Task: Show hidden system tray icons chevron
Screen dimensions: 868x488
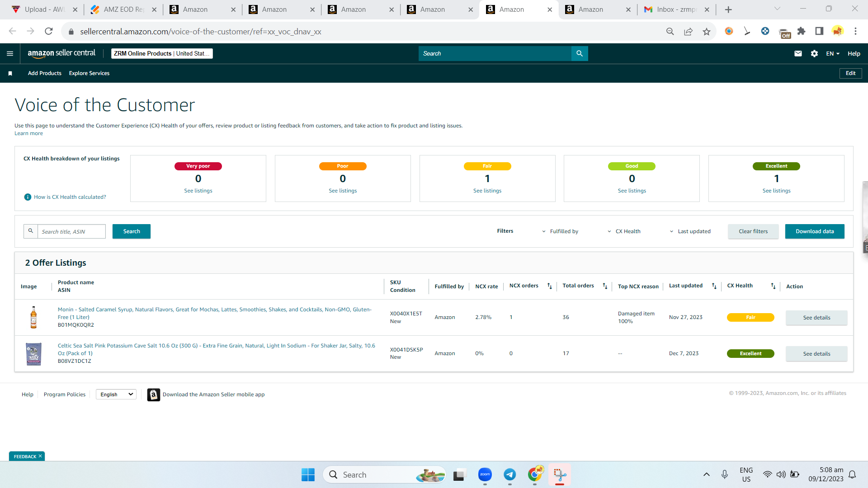Action: [x=707, y=474]
